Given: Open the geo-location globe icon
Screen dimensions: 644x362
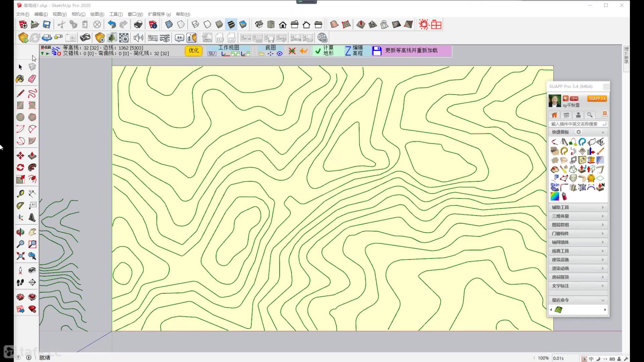Looking at the screenshot, I should coord(322,38).
